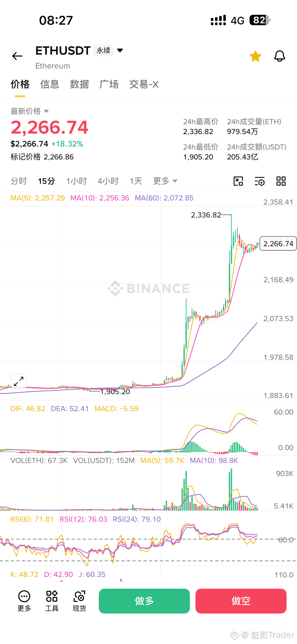The image size is (297, 644).
Task: Tap the K: 48.72 KDJ label
Action: point(24,574)
